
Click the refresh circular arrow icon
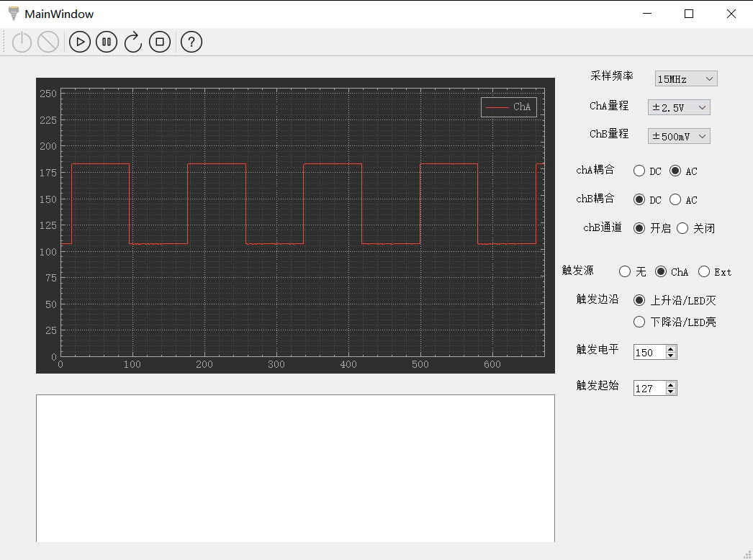(x=133, y=42)
